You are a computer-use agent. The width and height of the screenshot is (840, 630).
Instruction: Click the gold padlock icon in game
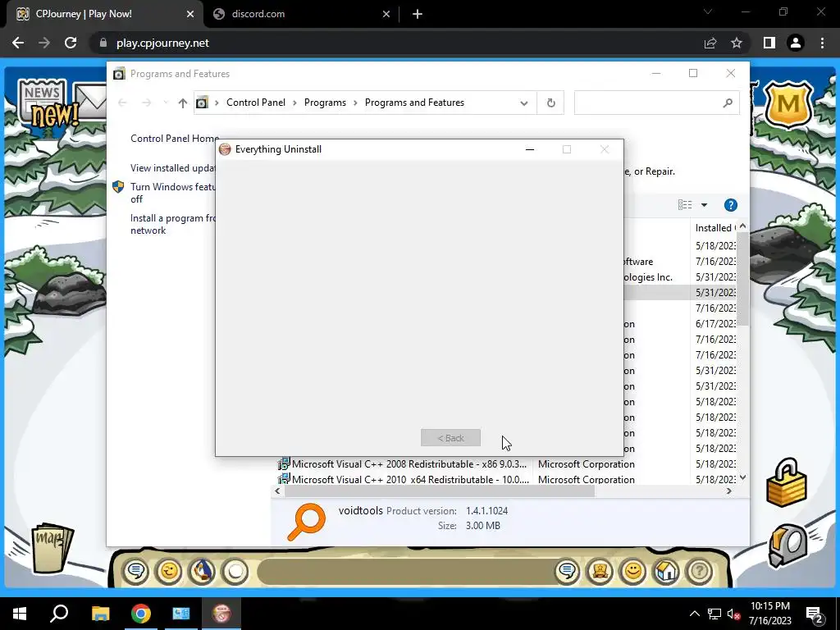coord(786,482)
